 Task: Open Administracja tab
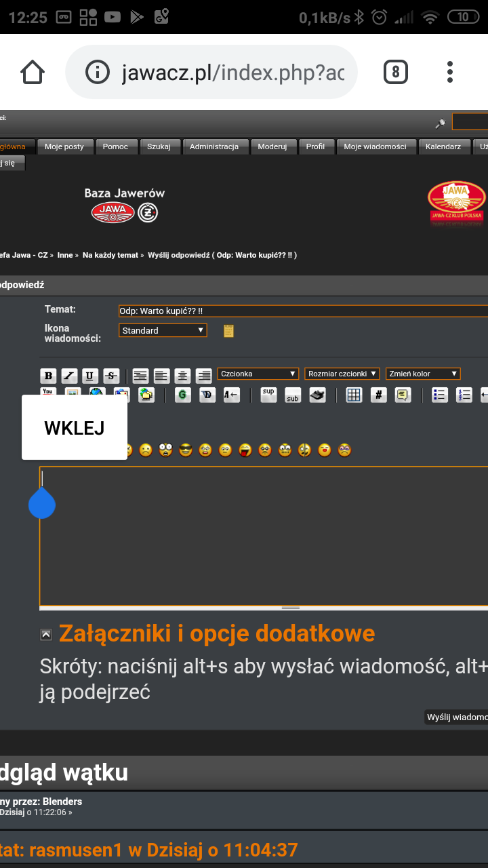[x=214, y=146]
